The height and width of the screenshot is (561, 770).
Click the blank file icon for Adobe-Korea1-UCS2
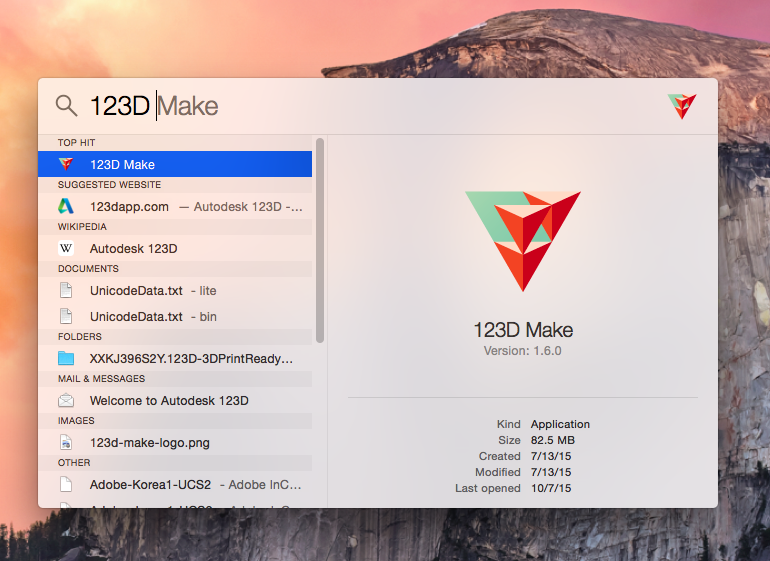pos(66,484)
